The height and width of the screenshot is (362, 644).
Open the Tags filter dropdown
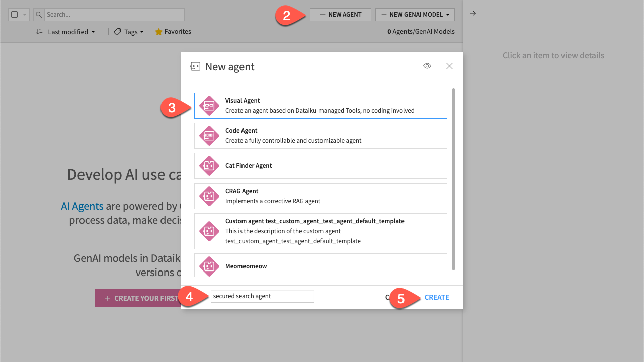pyautogui.click(x=129, y=32)
